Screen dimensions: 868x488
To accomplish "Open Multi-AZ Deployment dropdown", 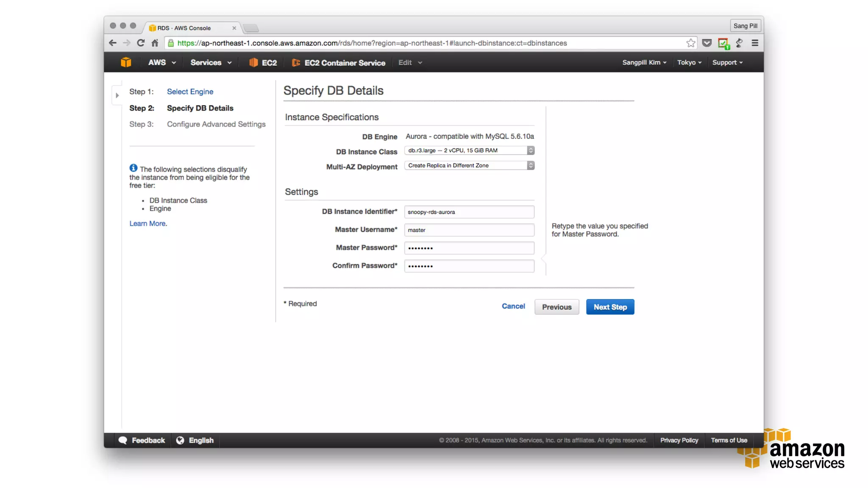I will click(x=469, y=166).
